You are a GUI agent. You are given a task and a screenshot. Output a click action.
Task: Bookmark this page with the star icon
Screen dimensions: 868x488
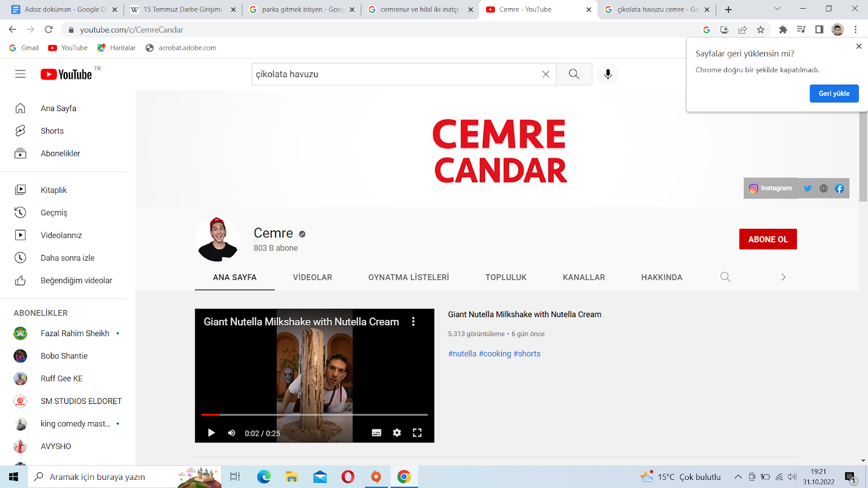pos(761,30)
